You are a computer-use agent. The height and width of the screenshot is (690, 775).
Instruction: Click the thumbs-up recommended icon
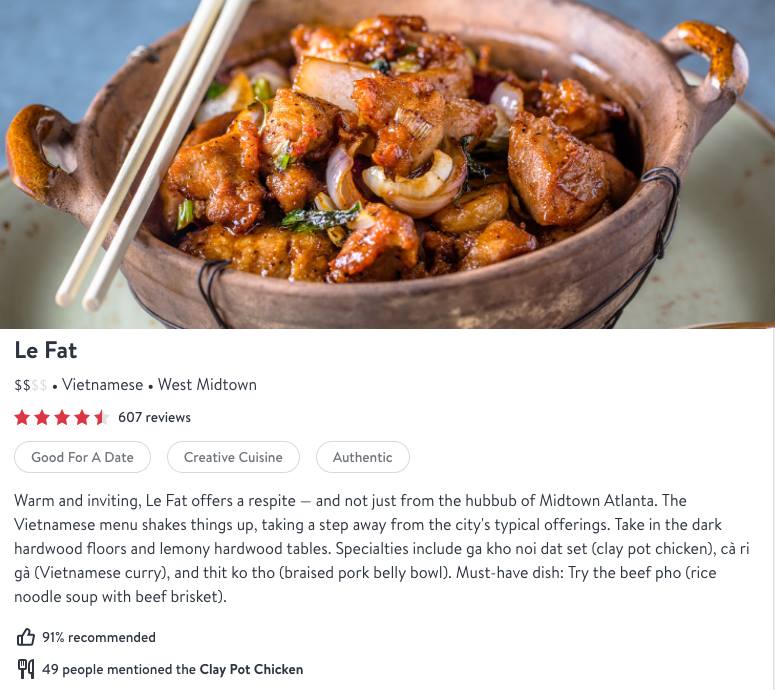tap(26, 637)
